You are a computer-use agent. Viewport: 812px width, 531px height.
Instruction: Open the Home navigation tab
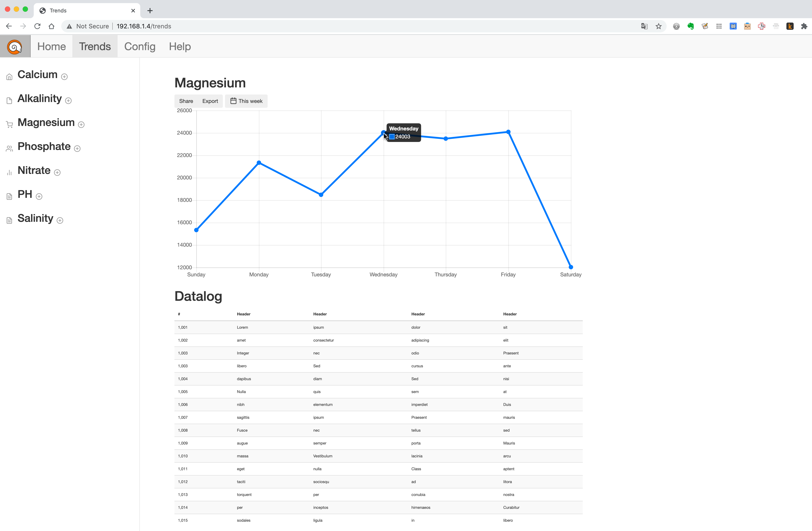51,46
